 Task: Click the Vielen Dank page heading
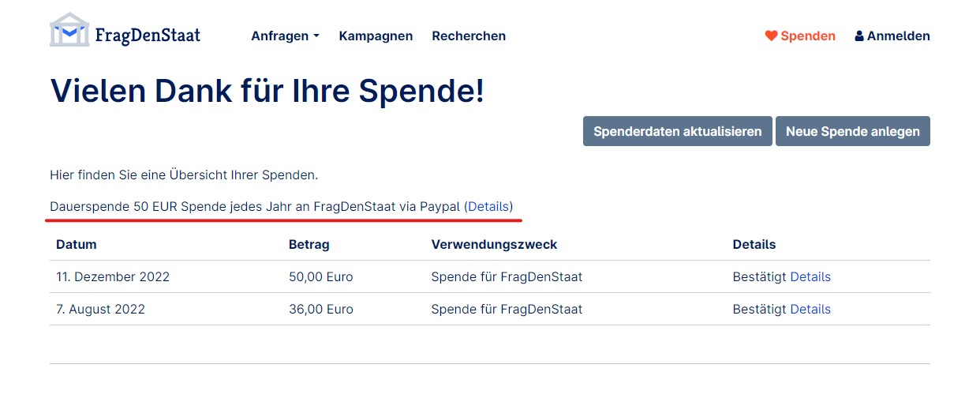[267, 92]
